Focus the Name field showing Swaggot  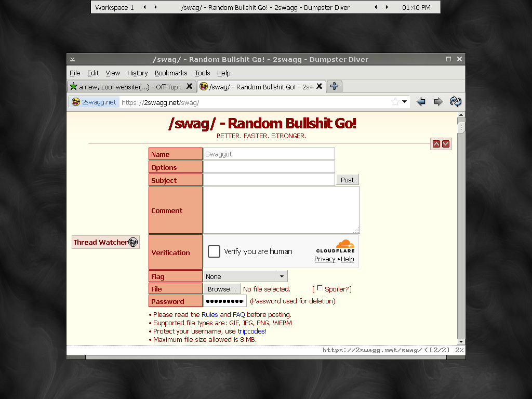pyautogui.click(x=269, y=154)
